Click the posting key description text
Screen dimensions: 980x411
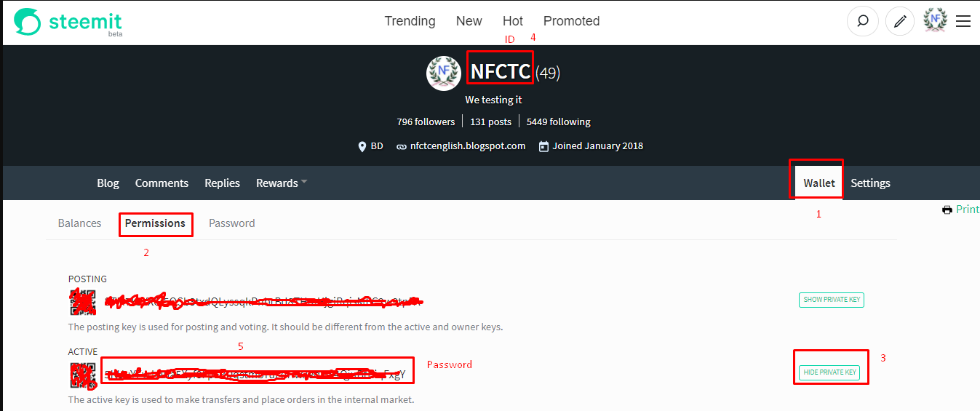[285, 327]
